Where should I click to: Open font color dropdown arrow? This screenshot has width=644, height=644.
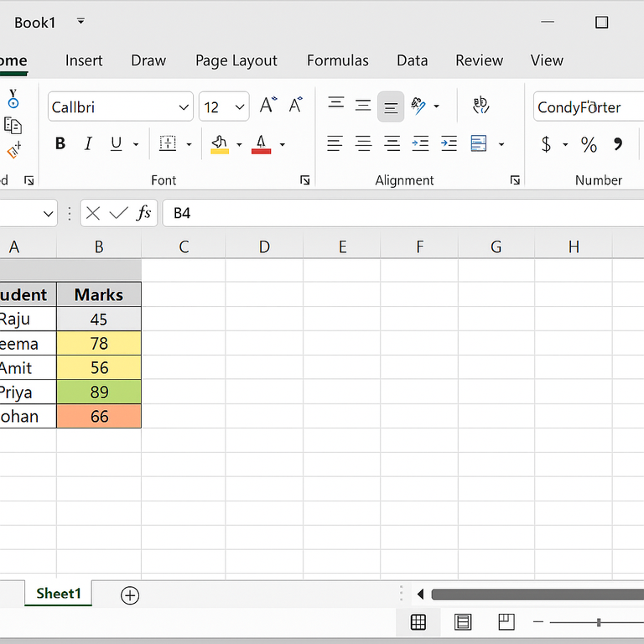coord(282,144)
